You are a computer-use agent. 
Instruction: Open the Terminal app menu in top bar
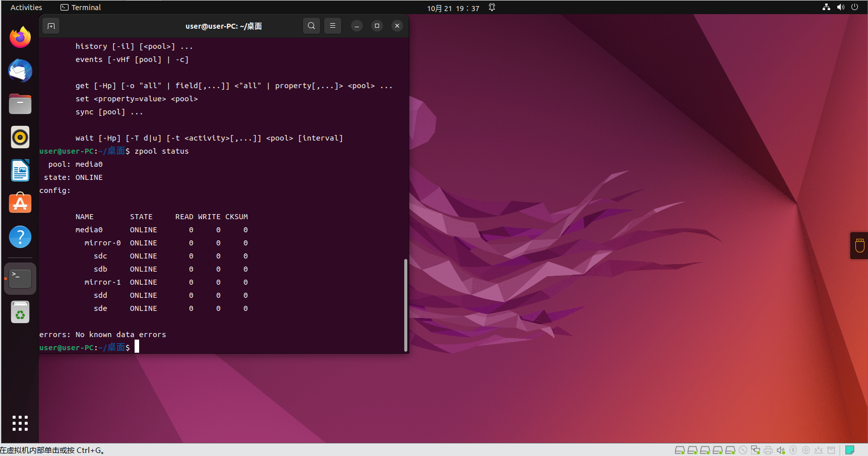pyautogui.click(x=81, y=8)
